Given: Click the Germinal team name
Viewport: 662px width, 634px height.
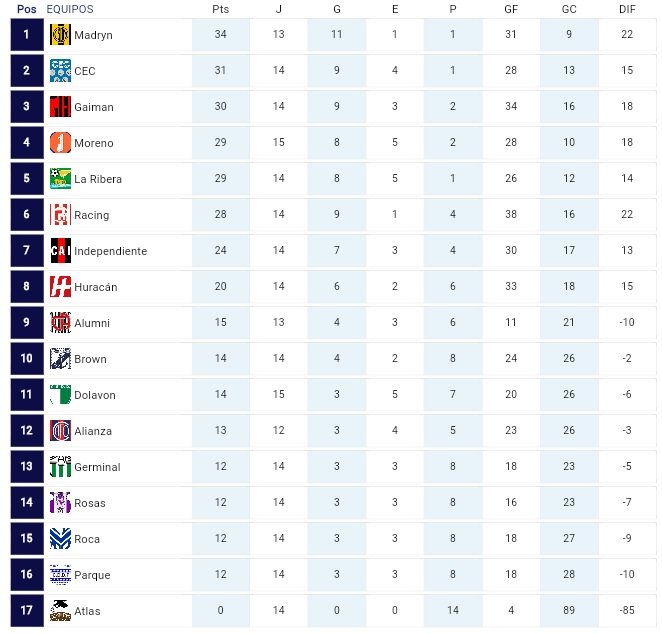Looking at the screenshot, I should [97, 467].
